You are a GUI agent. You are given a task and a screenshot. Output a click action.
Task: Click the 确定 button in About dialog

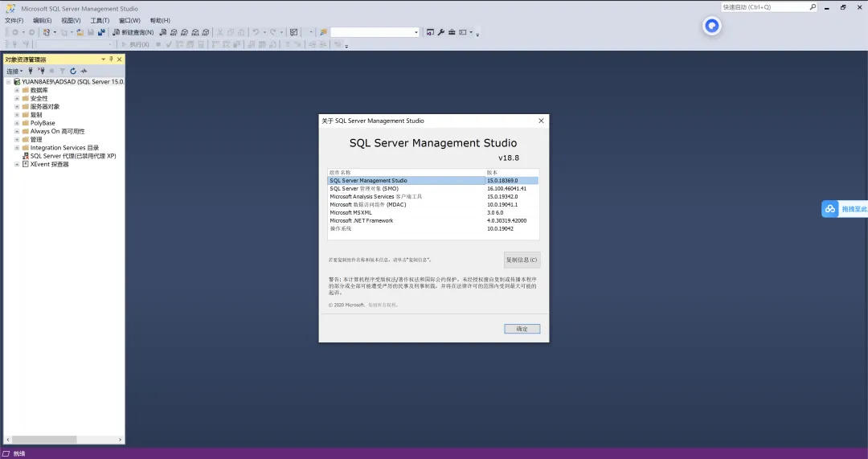tap(522, 329)
